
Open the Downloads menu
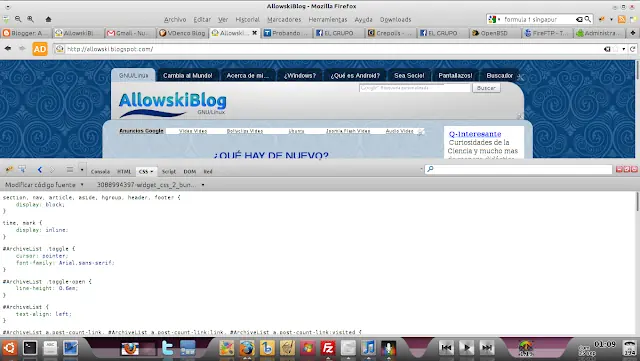point(396,20)
